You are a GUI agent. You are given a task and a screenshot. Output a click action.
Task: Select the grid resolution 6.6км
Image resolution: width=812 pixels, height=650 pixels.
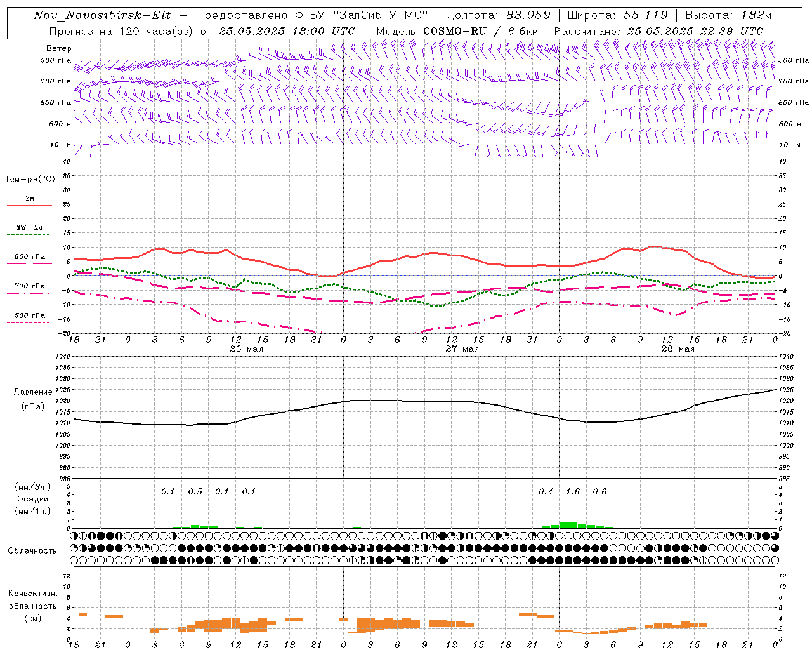click(x=523, y=31)
